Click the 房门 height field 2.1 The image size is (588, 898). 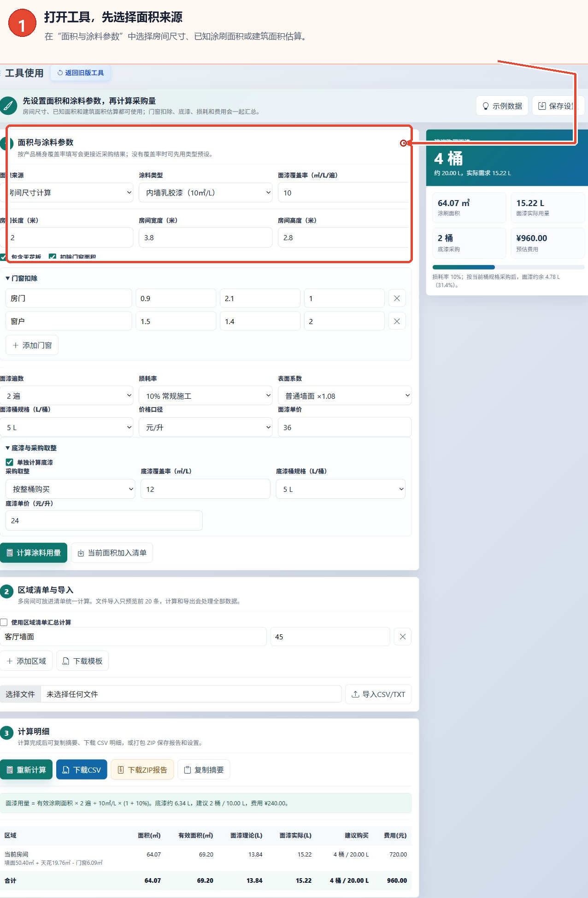point(260,298)
